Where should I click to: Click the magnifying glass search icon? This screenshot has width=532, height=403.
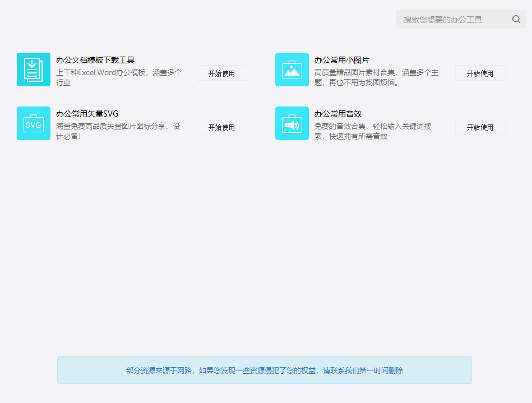pos(516,19)
